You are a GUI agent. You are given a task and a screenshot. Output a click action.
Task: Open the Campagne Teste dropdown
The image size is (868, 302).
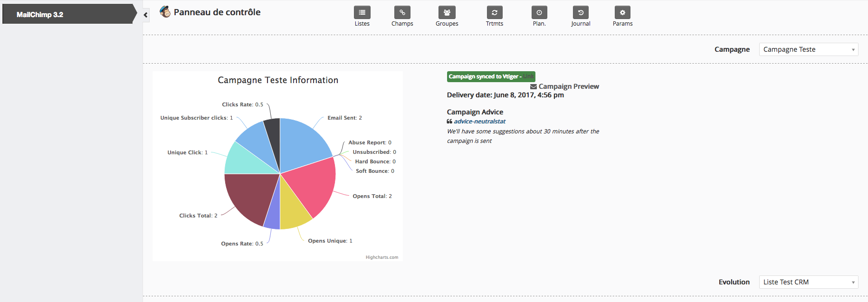click(808, 49)
